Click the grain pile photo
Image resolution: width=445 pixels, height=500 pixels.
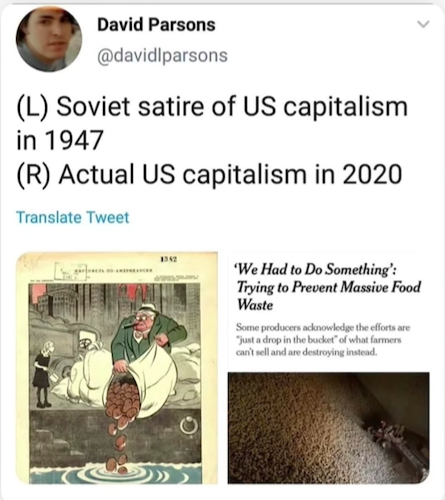pyautogui.click(x=329, y=428)
